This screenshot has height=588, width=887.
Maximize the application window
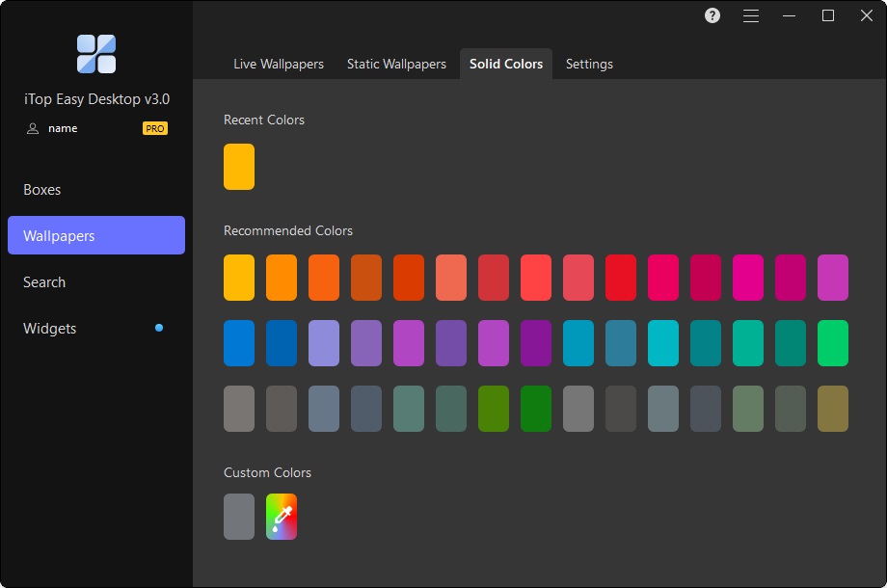click(827, 15)
